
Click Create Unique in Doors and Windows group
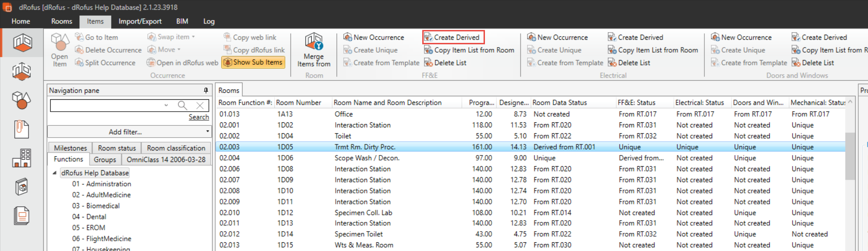pyautogui.click(x=738, y=50)
